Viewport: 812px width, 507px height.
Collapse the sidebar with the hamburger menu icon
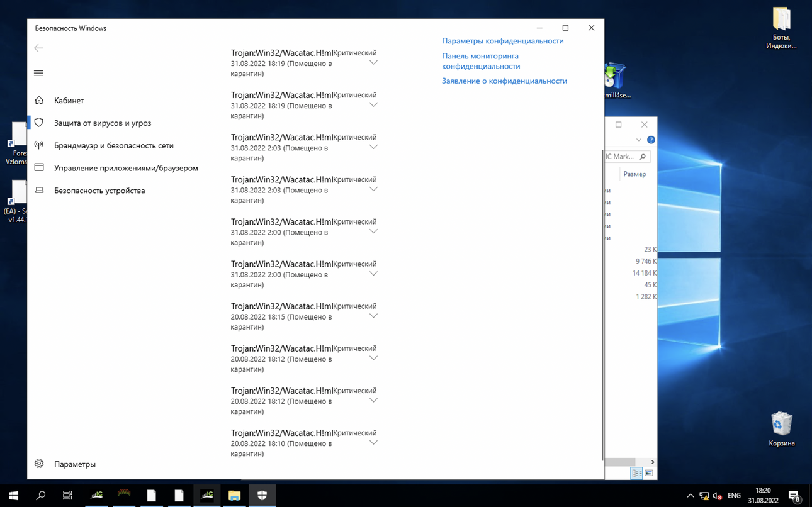tap(38, 73)
